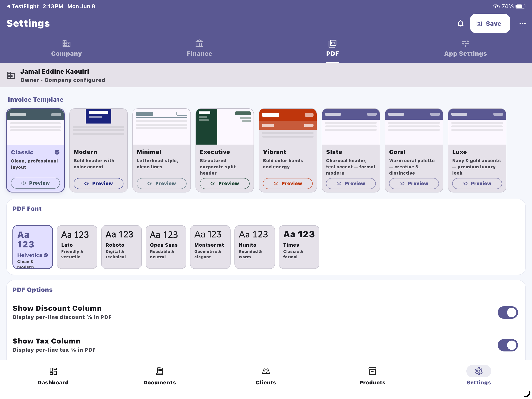Preview the Modern template
Viewport: 532px width, 399px height.
click(x=98, y=183)
